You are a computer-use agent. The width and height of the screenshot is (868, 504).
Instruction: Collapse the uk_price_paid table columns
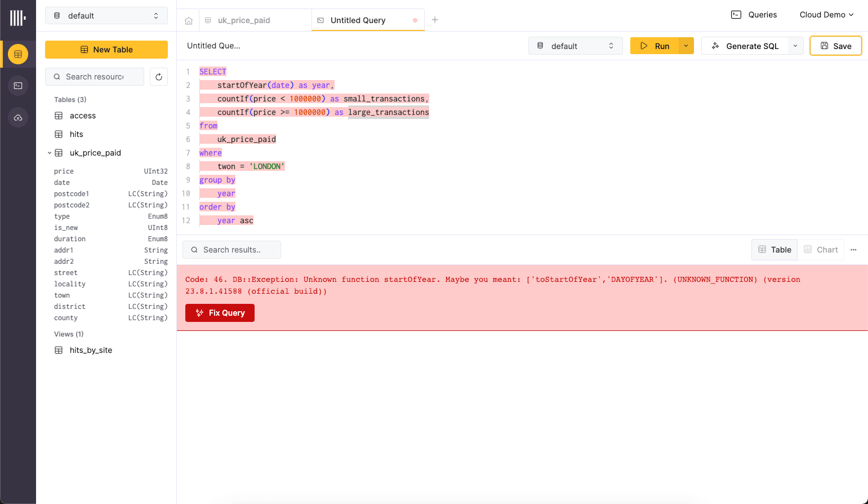[x=50, y=153]
